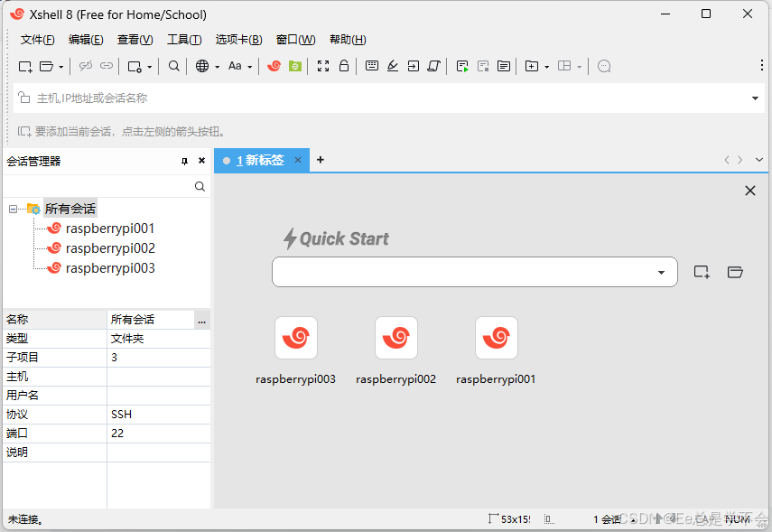Click the run script play icon
The image size is (772, 532).
coord(462,66)
